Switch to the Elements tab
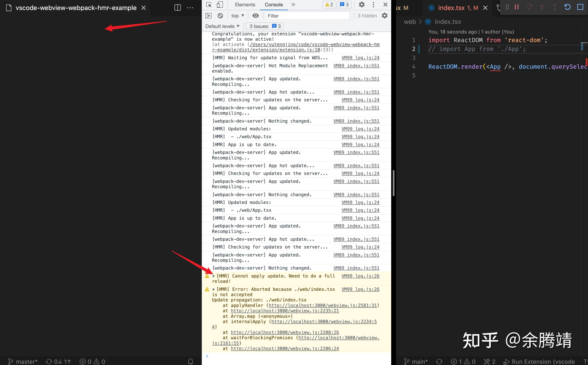 point(245,4)
